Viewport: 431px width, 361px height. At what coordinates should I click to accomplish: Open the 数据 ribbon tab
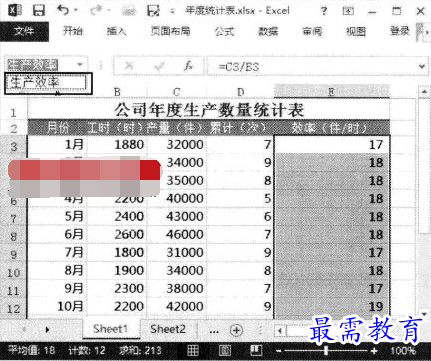point(268,31)
